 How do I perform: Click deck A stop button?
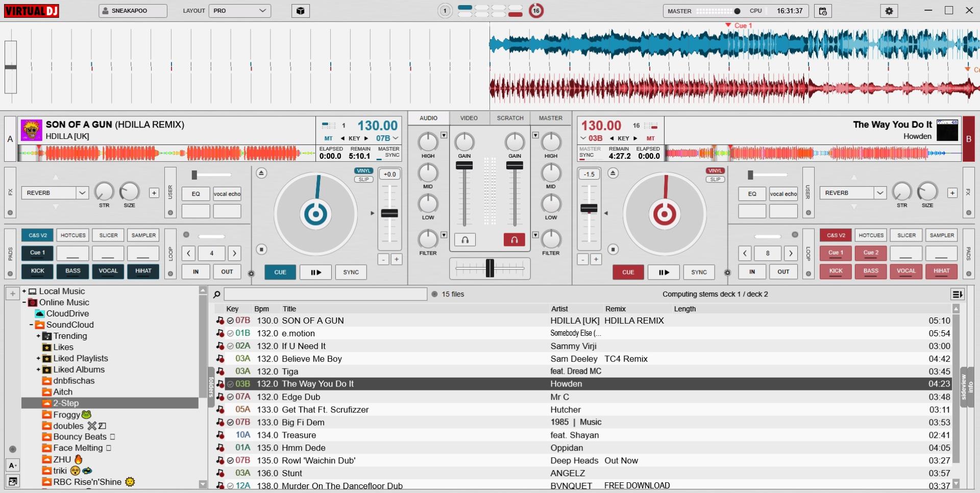[261, 250]
